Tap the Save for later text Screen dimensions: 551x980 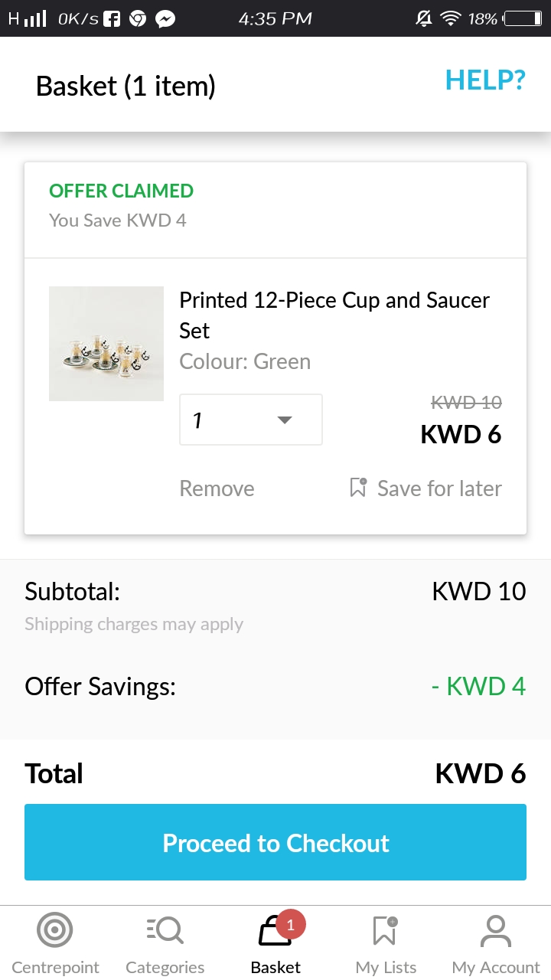pyautogui.click(x=439, y=488)
